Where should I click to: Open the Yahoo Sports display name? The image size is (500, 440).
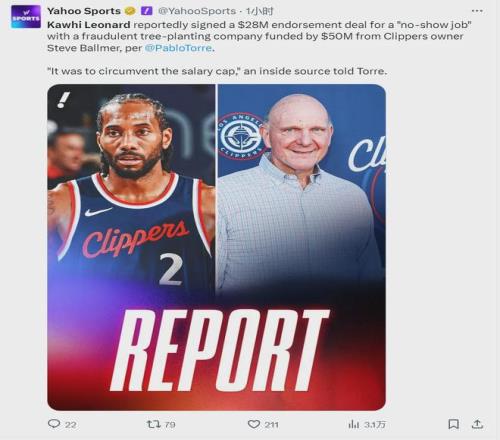(x=84, y=11)
